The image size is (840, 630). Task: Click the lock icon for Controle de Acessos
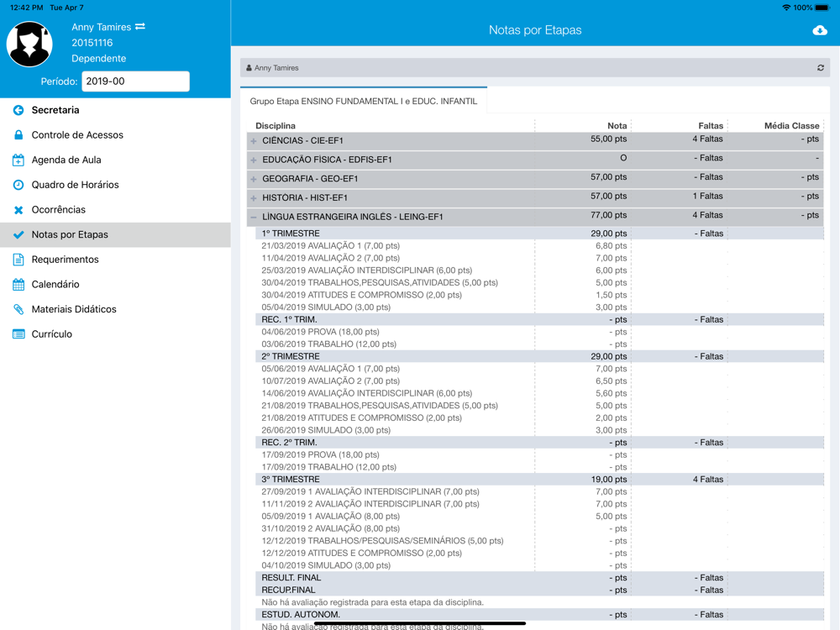tap(18, 134)
